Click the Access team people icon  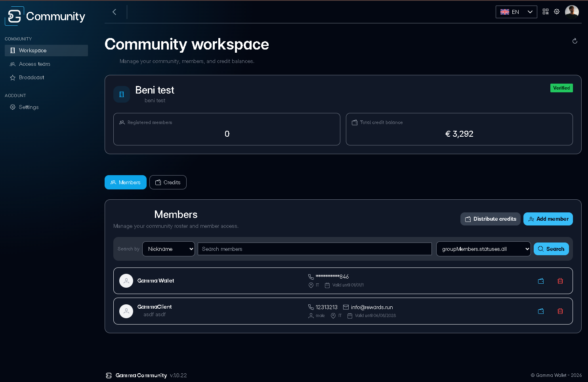pos(13,64)
